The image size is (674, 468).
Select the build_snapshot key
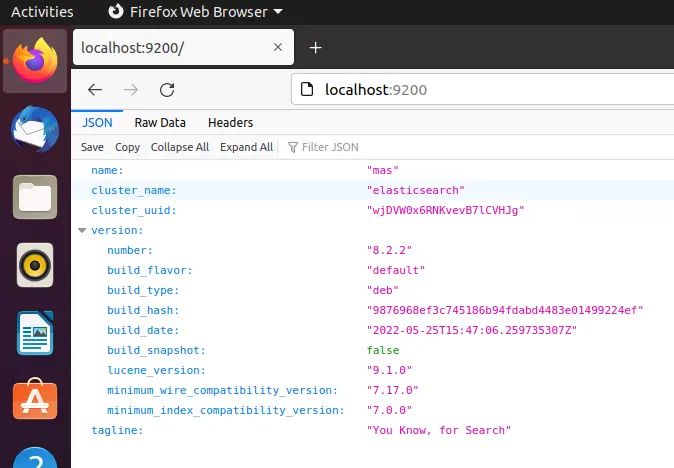(156, 350)
